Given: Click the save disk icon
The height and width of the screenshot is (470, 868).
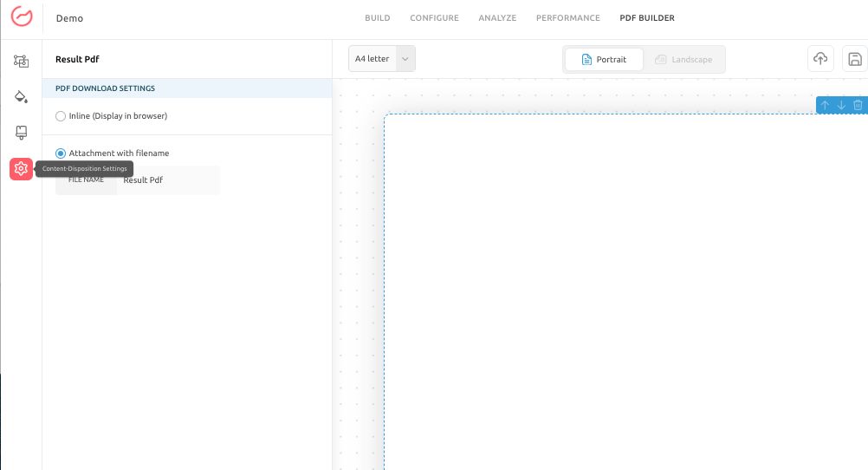Looking at the screenshot, I should 855,59.
